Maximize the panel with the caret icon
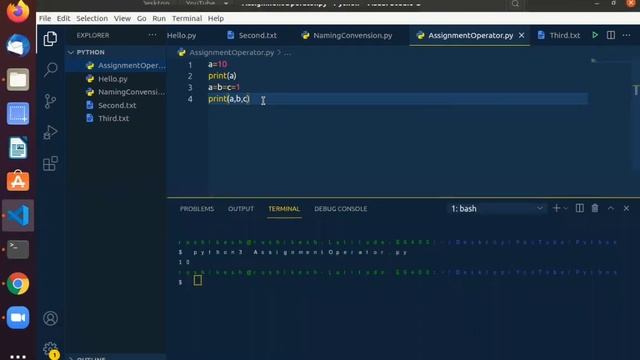 click(x=611, y=208)
